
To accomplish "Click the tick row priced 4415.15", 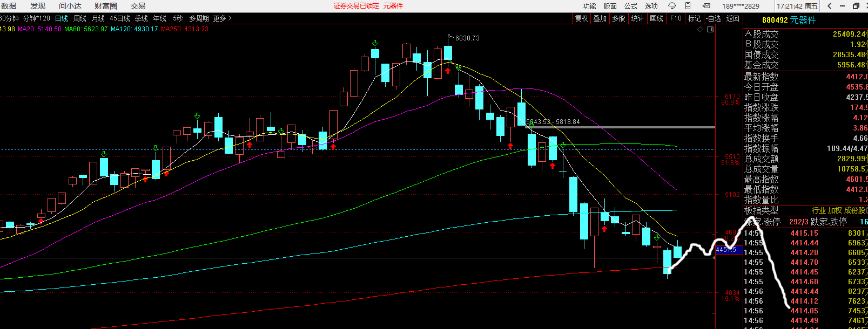I will [x=805, y=233].
